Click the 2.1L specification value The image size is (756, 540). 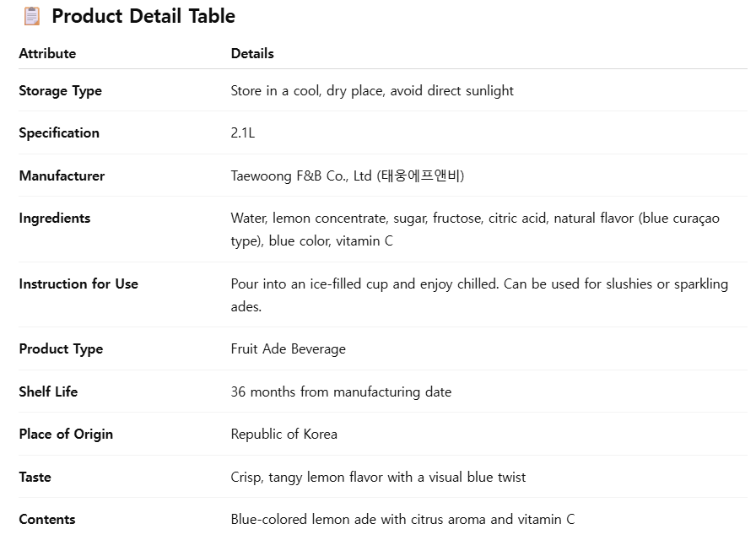(243, 133)
